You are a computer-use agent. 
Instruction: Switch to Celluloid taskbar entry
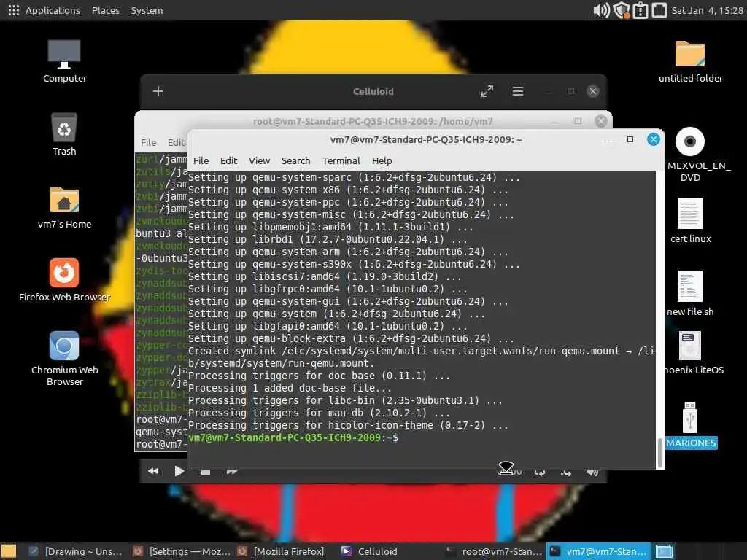click(371, 551)
